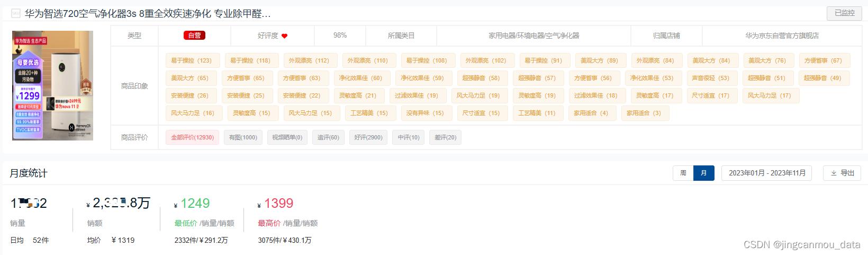
Task: Click the red 自营 badge
Action: tap(194, 36)
